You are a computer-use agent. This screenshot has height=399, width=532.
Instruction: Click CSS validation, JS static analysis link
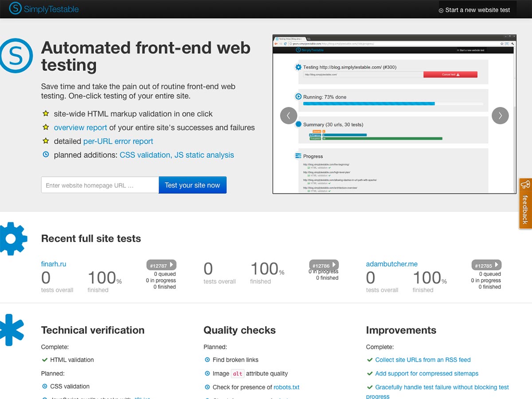(176, 155)
